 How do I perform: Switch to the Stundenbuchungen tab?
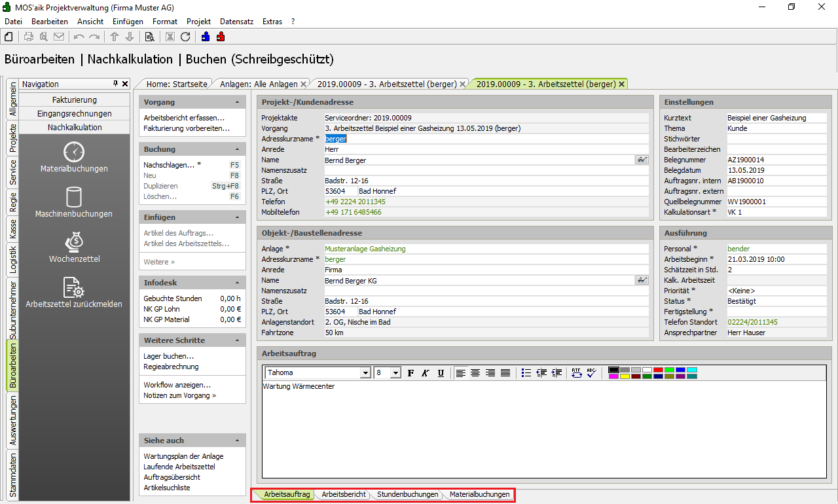407,495
